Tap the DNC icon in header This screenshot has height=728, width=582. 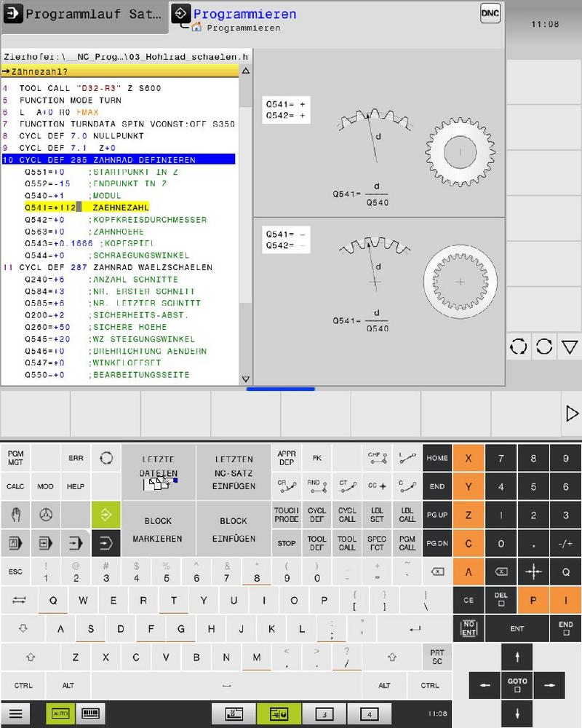coord(490,14)
